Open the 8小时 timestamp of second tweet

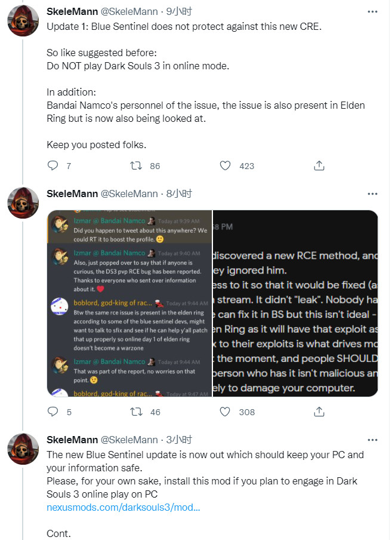(178, 194)
